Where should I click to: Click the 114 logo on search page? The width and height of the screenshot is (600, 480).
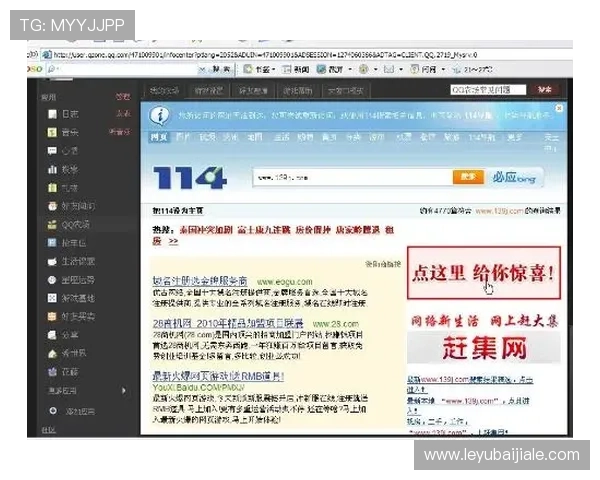tap(190, 178)
